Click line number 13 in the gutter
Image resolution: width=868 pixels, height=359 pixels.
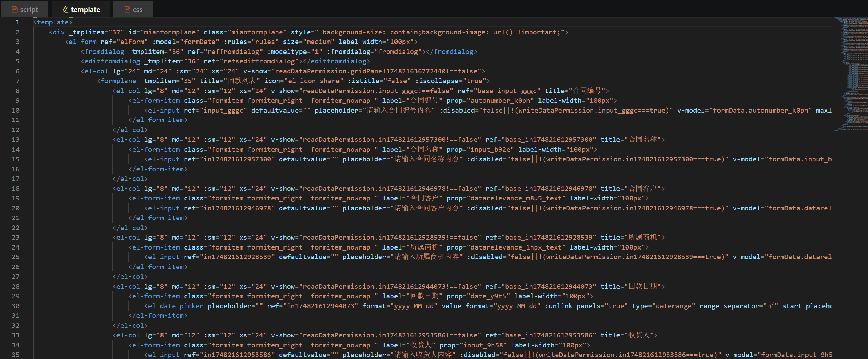16,140
